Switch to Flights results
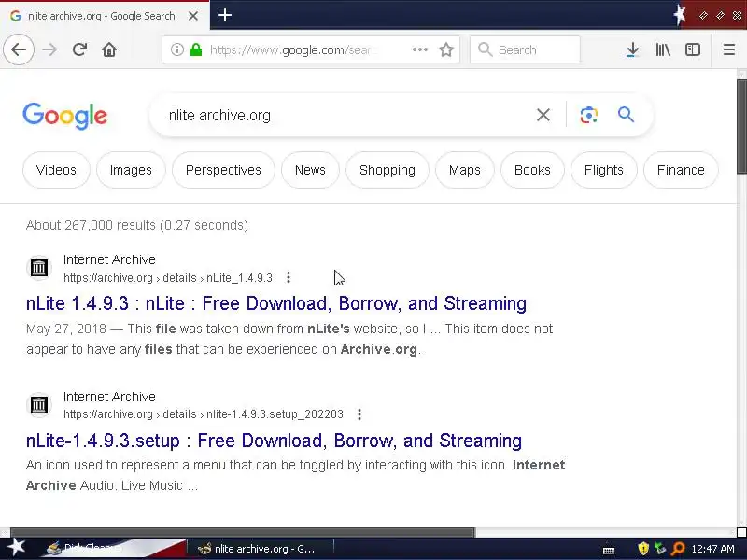747x560 pixels. 603,170
